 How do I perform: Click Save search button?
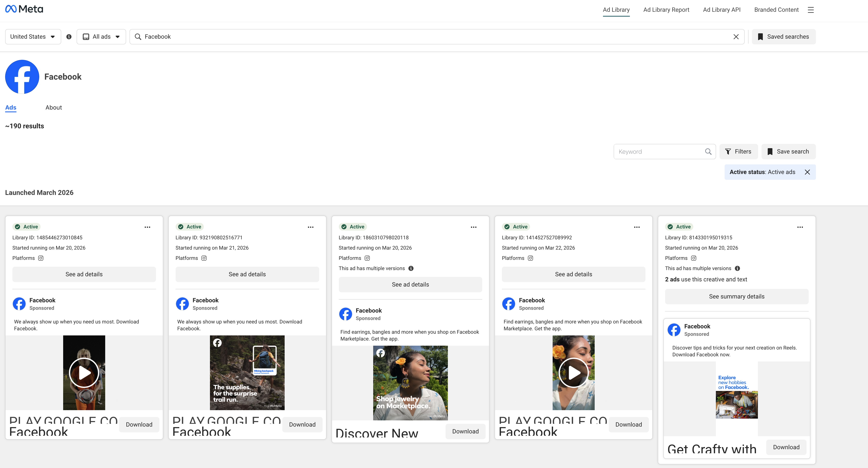pyautogui.click(x=788, y=152)
